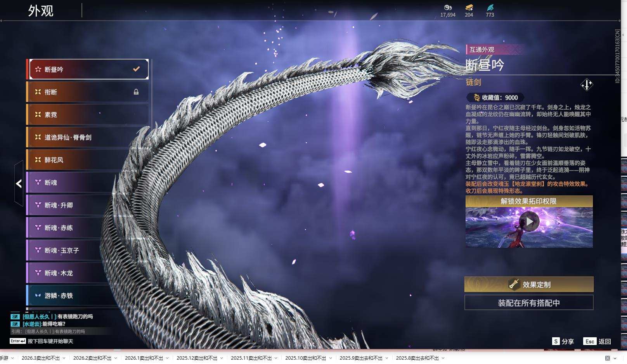Open the 2025.12卖出和不出 sheet dropdown
Viewport: 627px width, 364px height.
tap(222, 358)
